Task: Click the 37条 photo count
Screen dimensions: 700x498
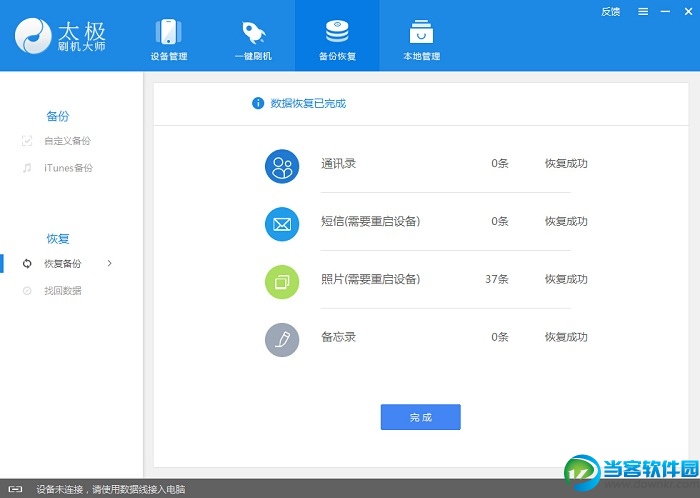Action: [x=497, y=279]
